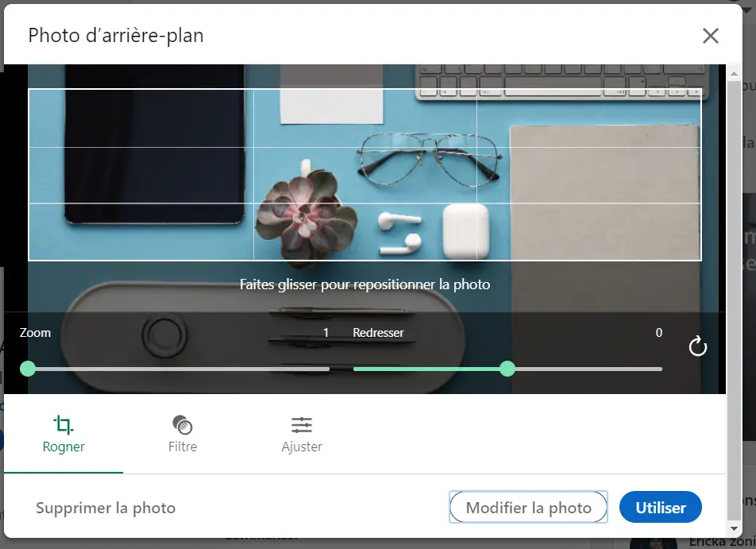Click the Zoom value showing 1
756x549 pixels.
(325, 332)
